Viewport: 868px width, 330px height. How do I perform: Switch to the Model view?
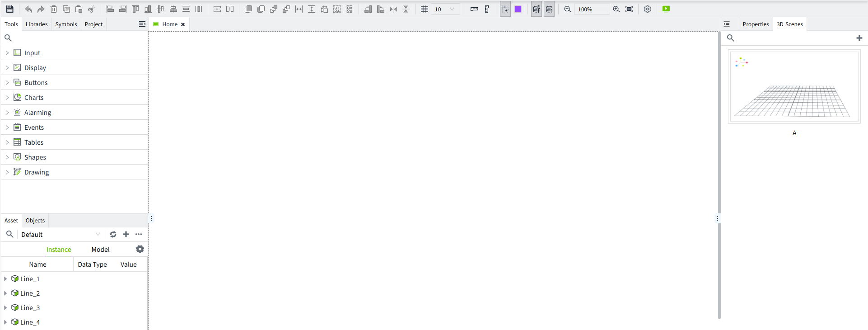[100, 250]
